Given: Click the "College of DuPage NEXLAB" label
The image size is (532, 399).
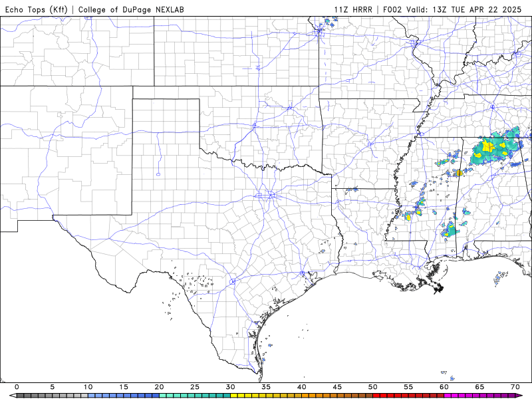Looking at the screenshot, I should [x=131, y=9].
